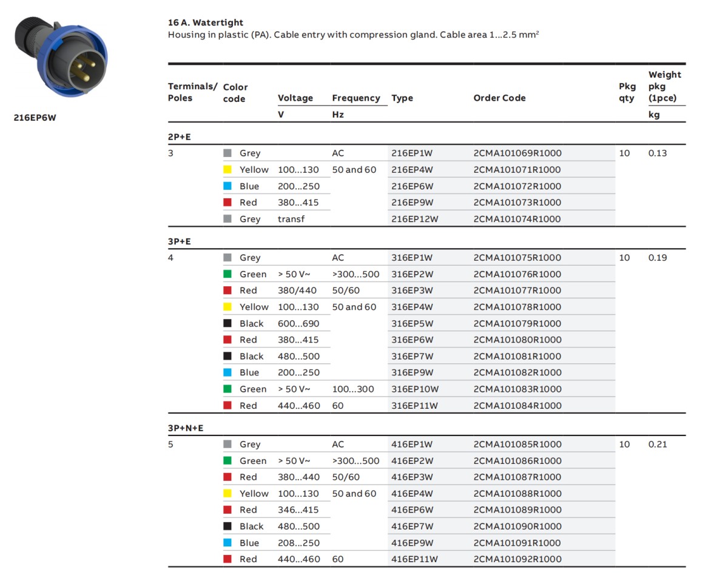
Task: Select type cell 416EP4W
Action: [x=412, y=494]
